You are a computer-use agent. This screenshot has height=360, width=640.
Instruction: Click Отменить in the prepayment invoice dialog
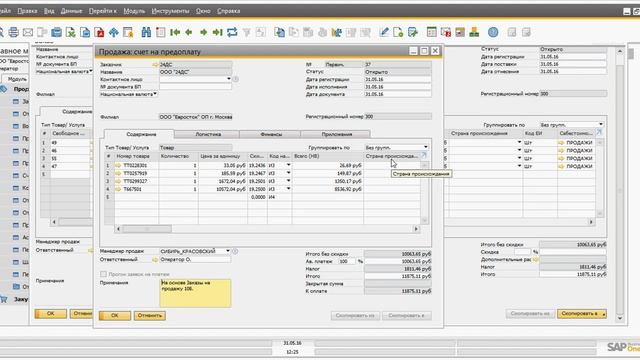[149, 316]
